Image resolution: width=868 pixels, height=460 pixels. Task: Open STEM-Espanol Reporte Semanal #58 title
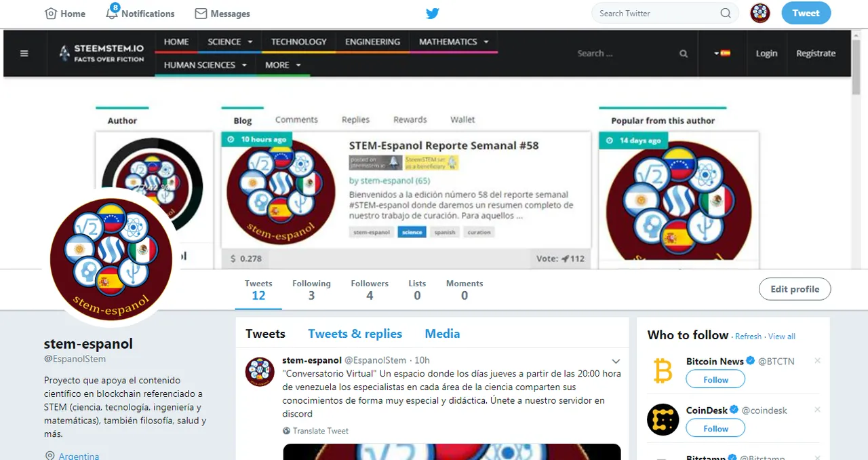pos(443,145)
